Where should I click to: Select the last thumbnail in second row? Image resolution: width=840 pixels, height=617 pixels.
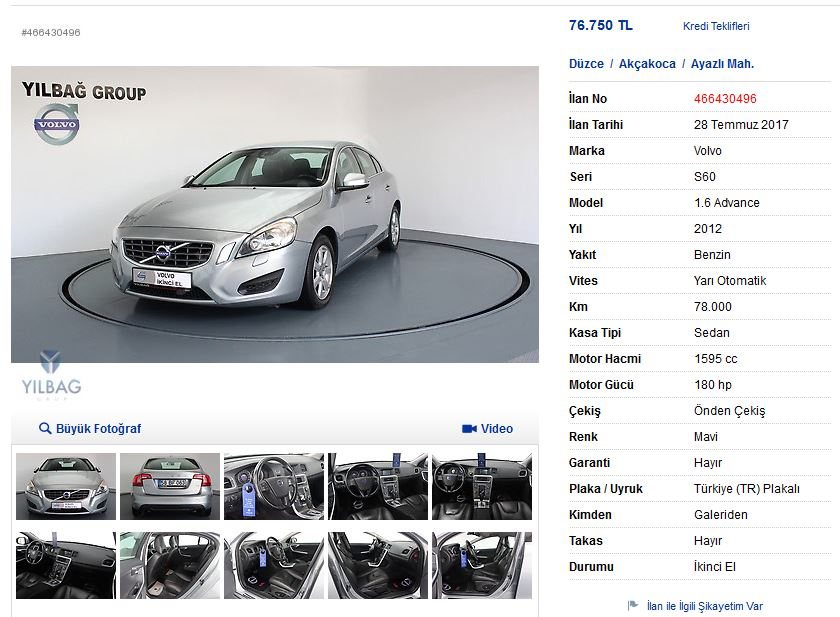482,565
